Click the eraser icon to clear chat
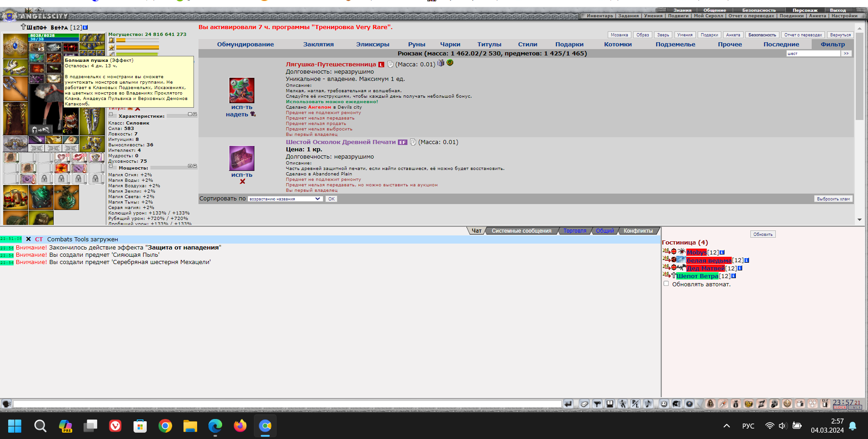The width and height of the screenshot is (868, 439). pos(584,404)
